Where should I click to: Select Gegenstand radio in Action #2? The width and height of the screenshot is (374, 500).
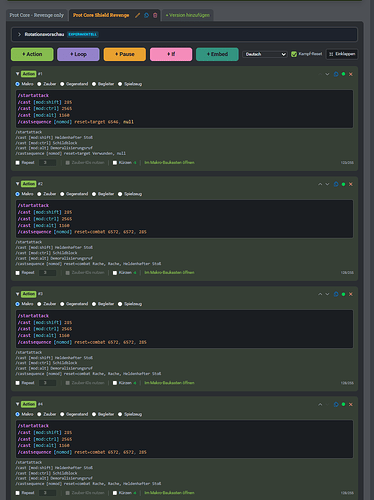click(x=62, y=194)
